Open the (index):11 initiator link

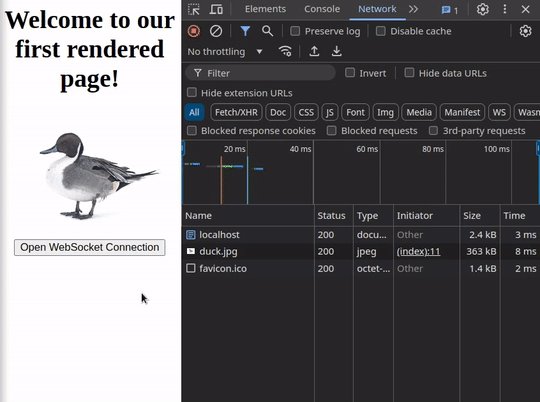click(418, 251)
